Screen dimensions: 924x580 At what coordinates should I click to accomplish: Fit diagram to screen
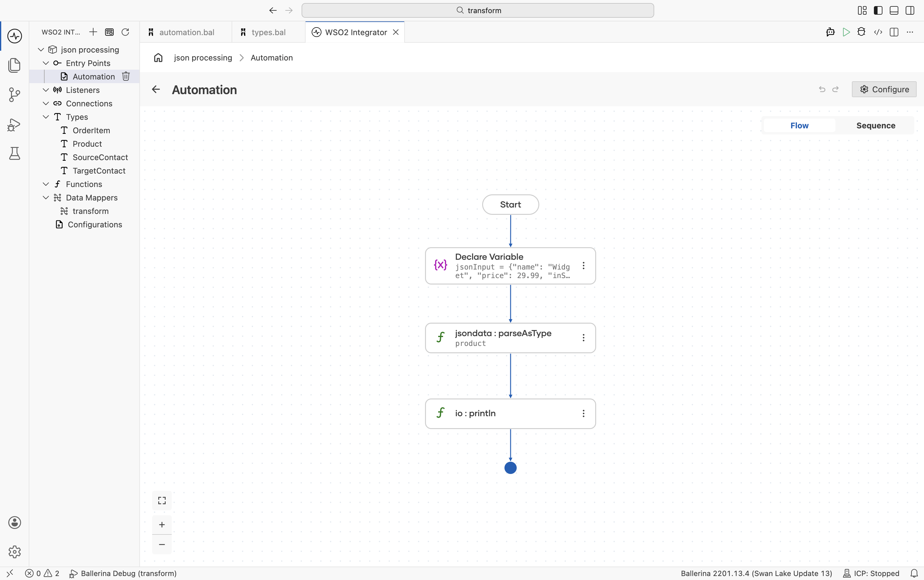click(x=162, y=501)
